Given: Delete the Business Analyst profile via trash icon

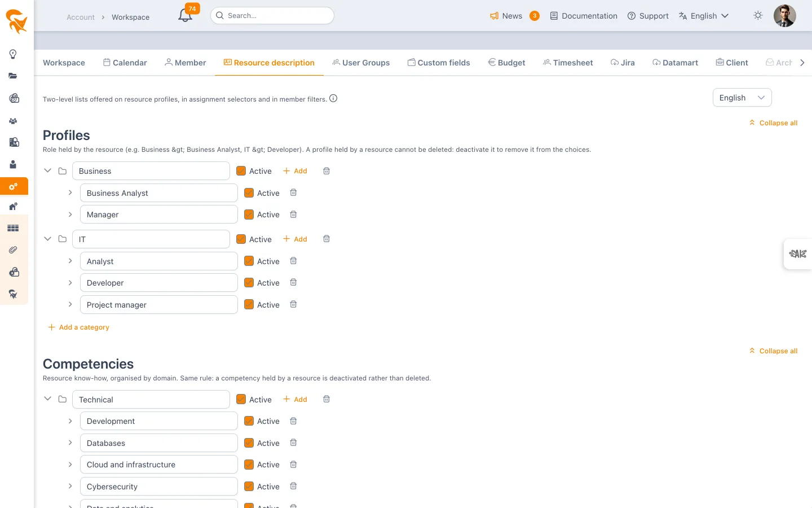Looking at the screenshot, I should click(293, 192).
